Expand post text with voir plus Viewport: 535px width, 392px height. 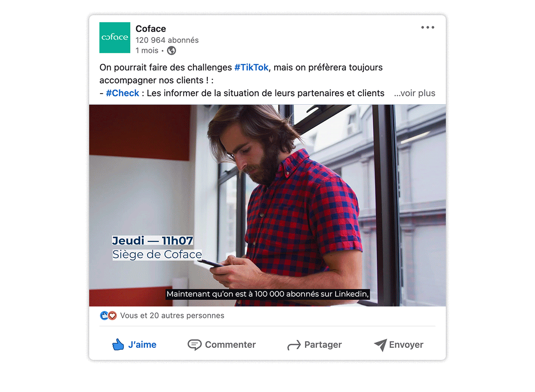[415, 93]
